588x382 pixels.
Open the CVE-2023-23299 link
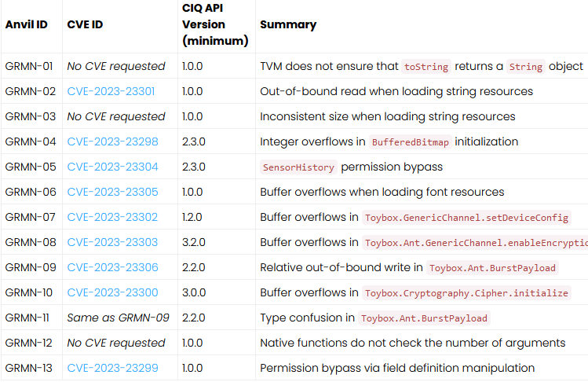tap(112, 368)
